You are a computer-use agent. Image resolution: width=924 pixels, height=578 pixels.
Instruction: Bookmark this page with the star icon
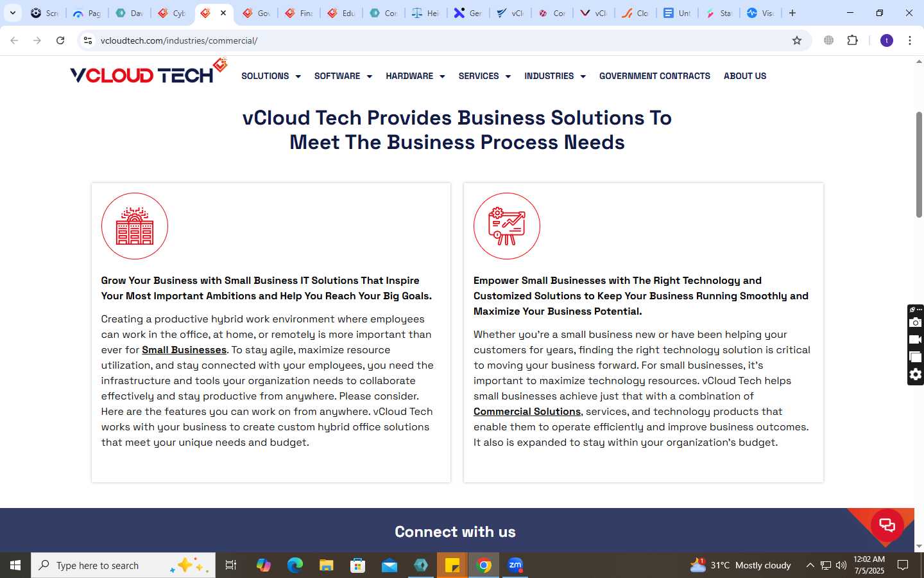pyautogui.click(x=797, y=40)
